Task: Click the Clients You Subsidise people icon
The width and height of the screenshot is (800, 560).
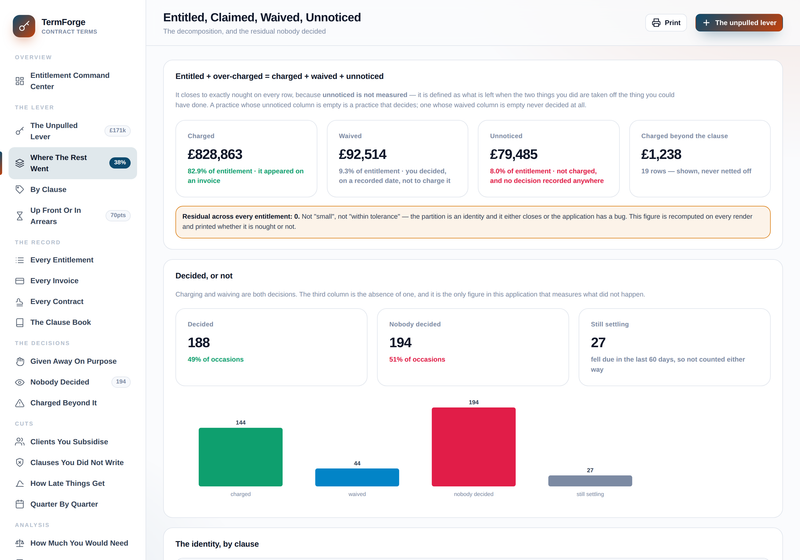Action: 19,442
